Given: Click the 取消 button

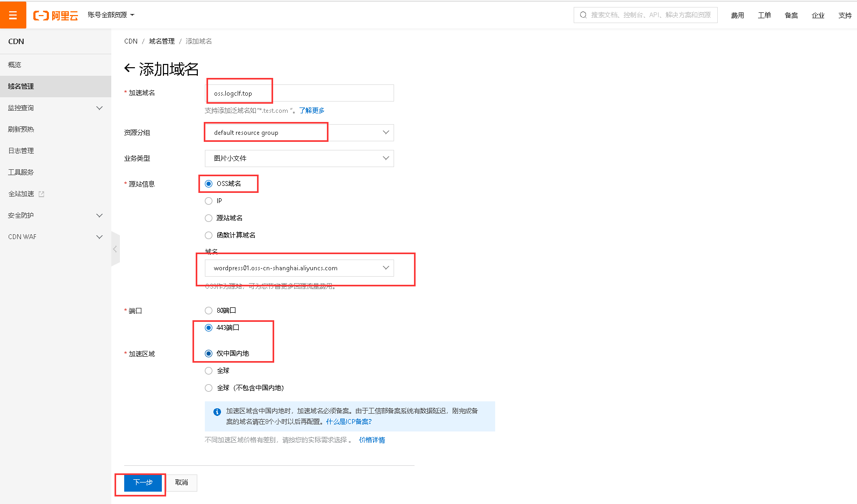Looking at the screenshot, I should pyautogui.click(x=182, y=483).
